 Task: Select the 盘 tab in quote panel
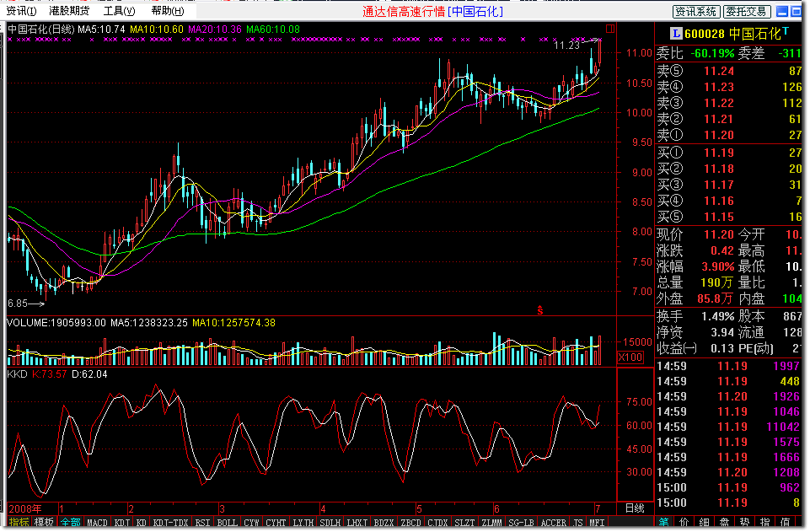[724, 522]
